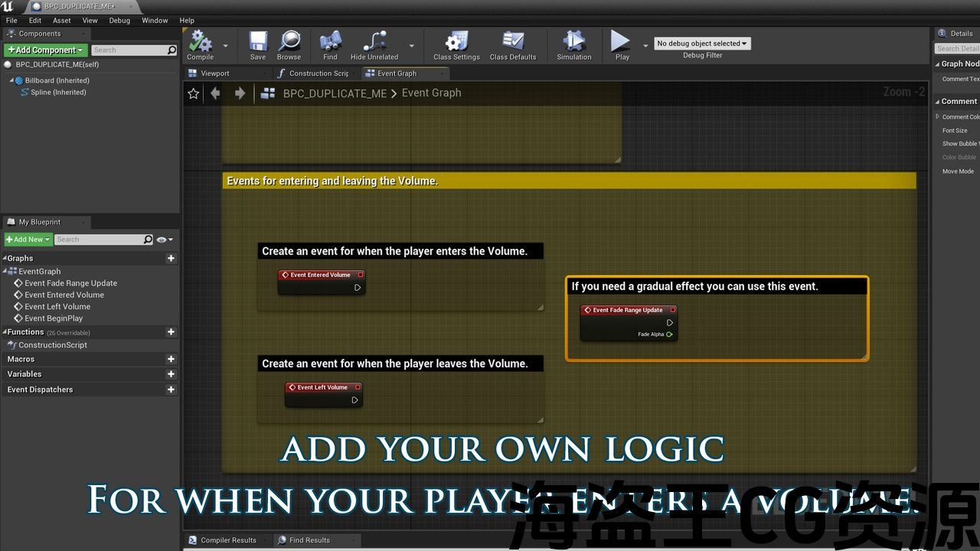Open the debug object filter dropdown
Image resolution: width=980 pixels, height=551 pixels.
pos(702,44)
